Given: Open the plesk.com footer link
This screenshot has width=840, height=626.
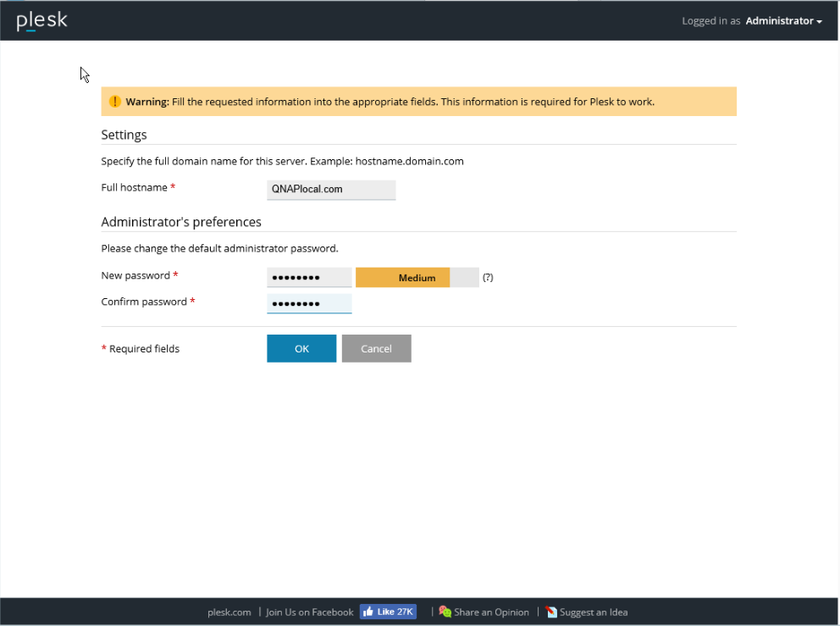Looking at the screenshot, I should pos(229,612).
